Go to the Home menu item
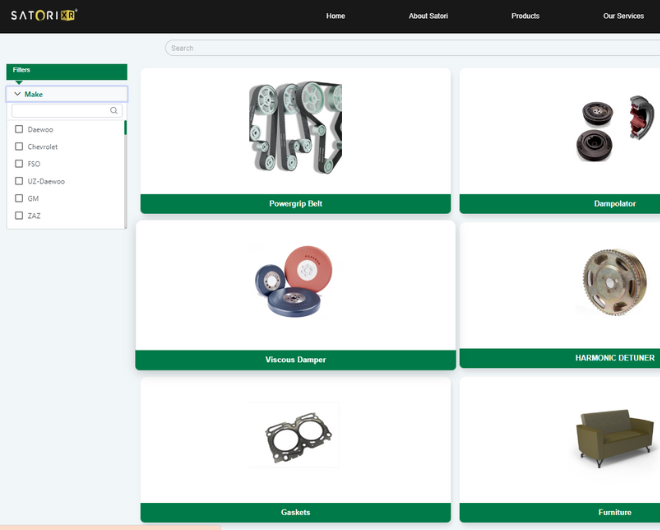Viewport: 660px width, 530px height. click(335, 16)
